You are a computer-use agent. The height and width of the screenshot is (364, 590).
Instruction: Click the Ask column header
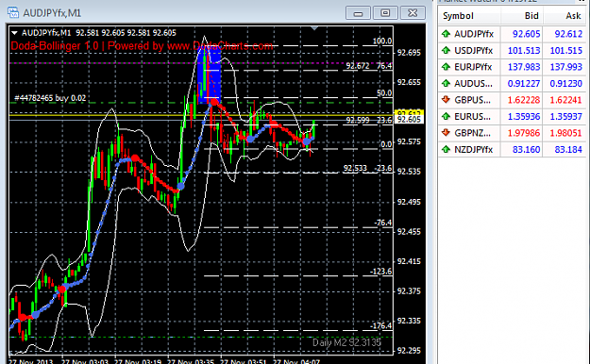[x=564, y=16]
